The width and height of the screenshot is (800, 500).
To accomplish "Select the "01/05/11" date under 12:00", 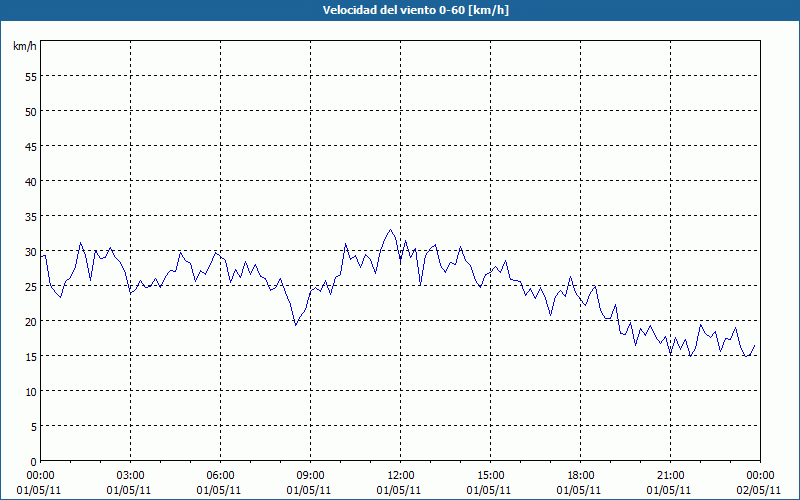I will [x=399, y=490].
